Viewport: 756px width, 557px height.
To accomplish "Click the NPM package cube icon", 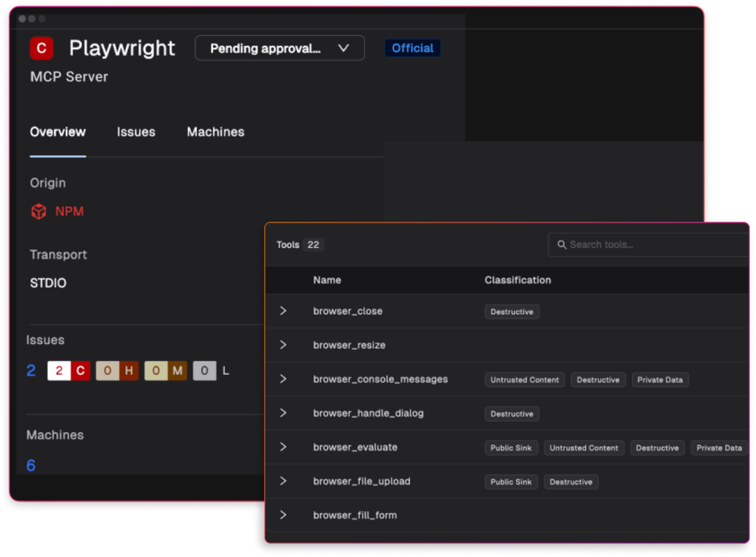I will pyautogui.click(x=39, y=211).
